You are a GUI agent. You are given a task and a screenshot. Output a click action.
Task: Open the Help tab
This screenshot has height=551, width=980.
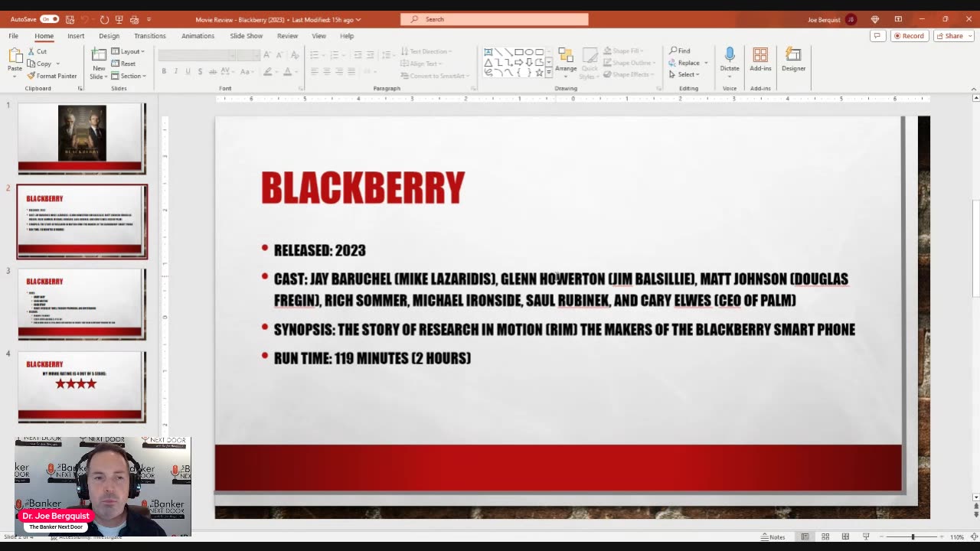click(347, 36)
